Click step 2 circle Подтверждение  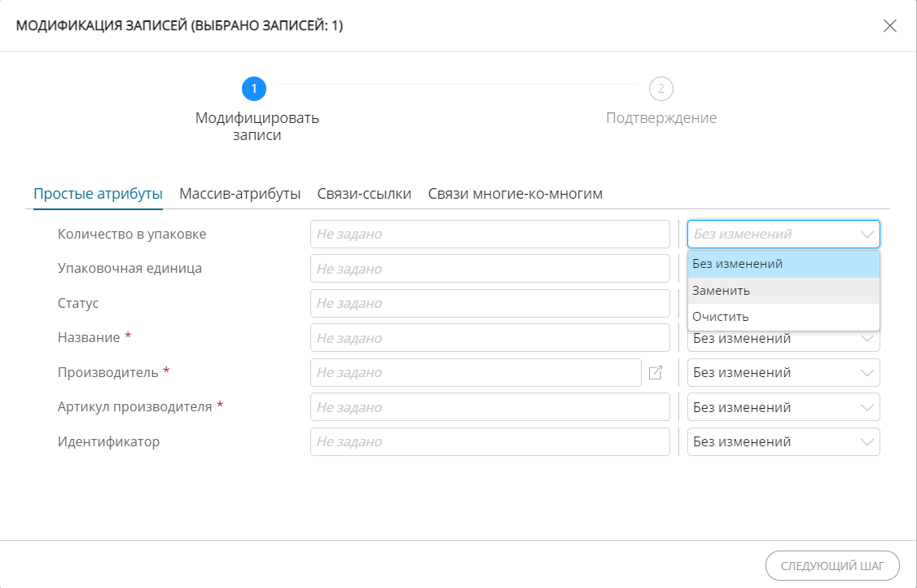point(660,88)
